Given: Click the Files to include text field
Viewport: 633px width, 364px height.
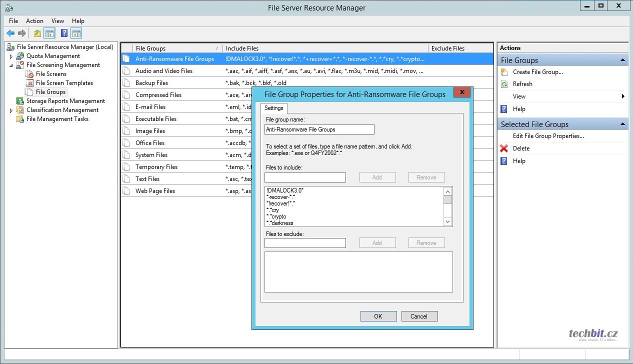Looking at the screenshot, I should click(305, 177).
